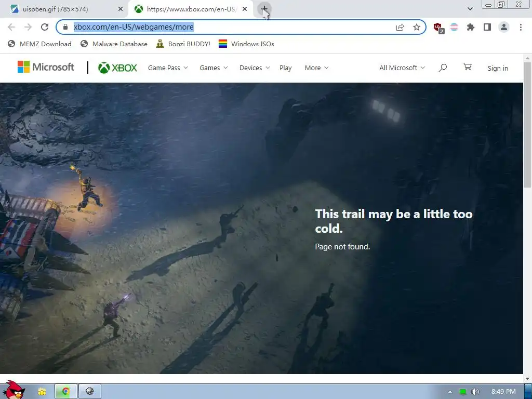532x399 pixels.
Task: Open the Bonzi BUDDY! bookmark
Action: pyautogui.click(x=183, y=44)
